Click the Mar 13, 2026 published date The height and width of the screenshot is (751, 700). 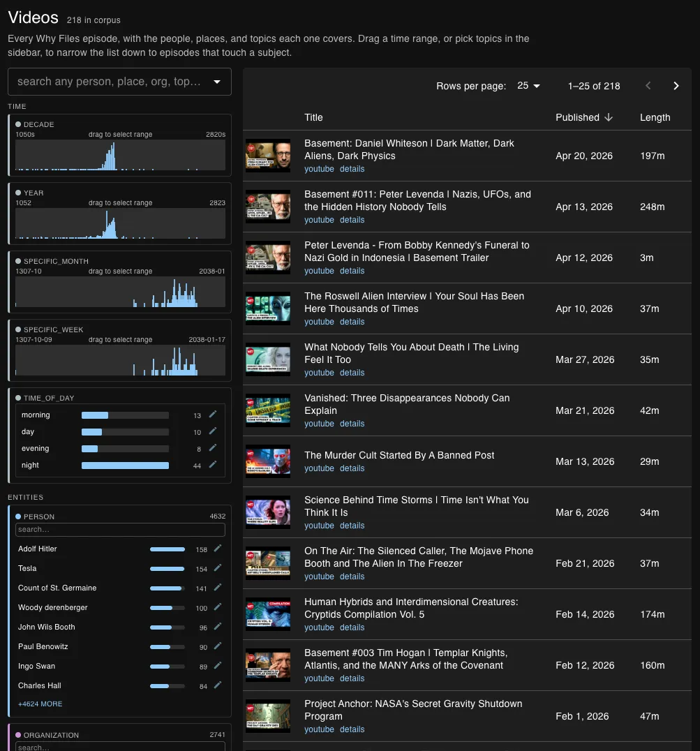click(x=585, y=462)
